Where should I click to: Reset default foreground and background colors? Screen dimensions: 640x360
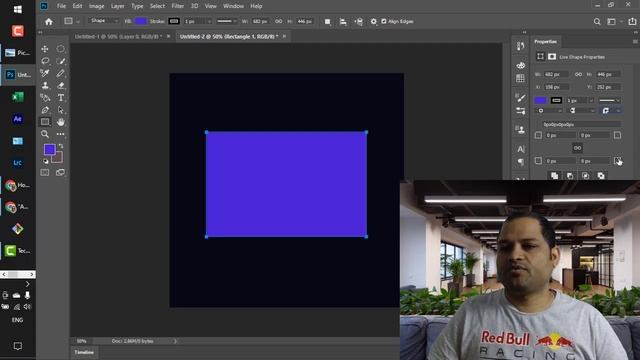[x=46, y=162]
